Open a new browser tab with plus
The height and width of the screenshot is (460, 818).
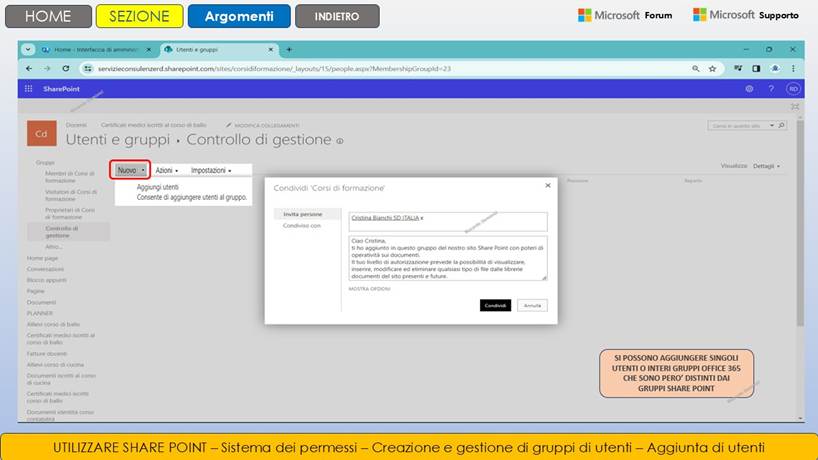[x=289, y=50]
